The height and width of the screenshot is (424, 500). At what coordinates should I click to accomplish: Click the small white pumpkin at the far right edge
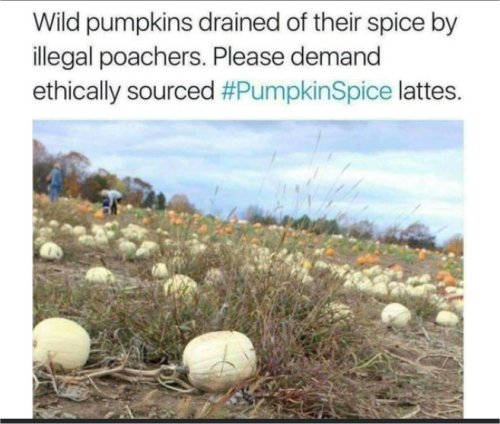(447, 318)
